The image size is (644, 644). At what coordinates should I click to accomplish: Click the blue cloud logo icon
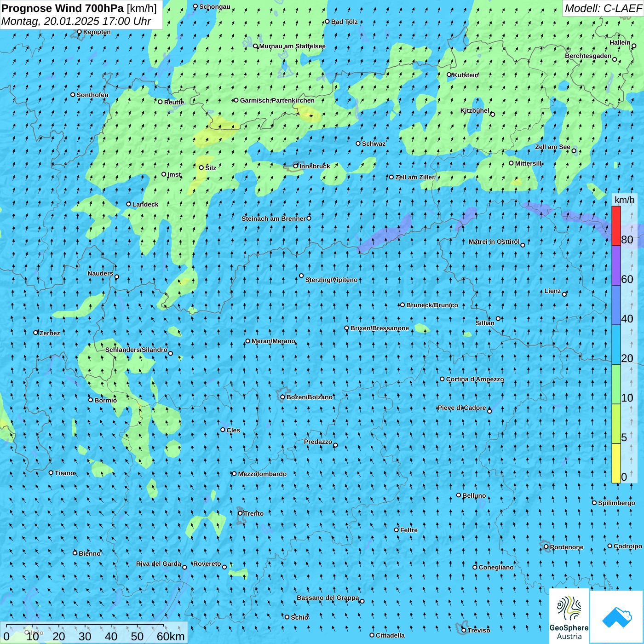click(x=617, y=617)
